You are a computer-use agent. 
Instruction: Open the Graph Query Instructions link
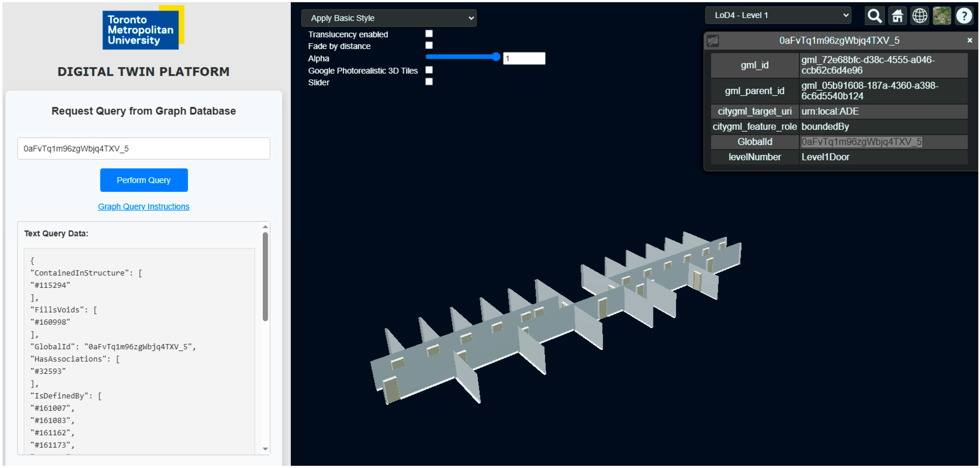click(x=143, y=206)
